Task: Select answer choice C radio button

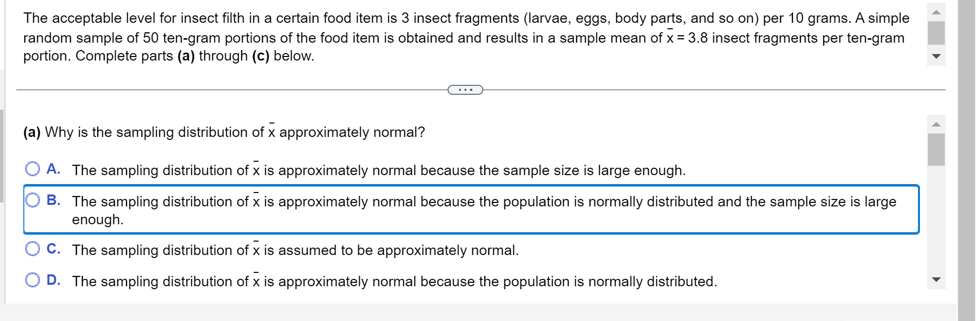Action: tap(33, 250)
